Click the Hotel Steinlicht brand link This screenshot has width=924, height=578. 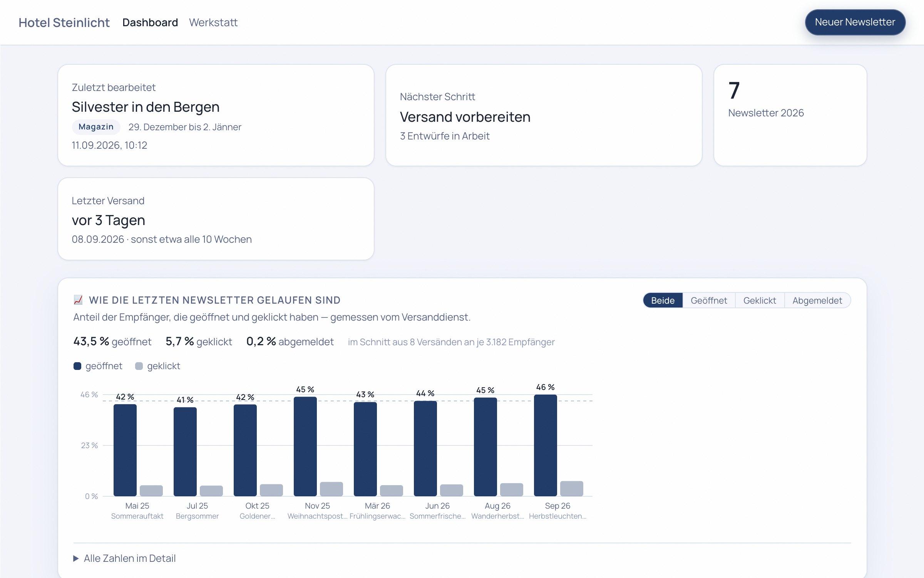(64, 22)
